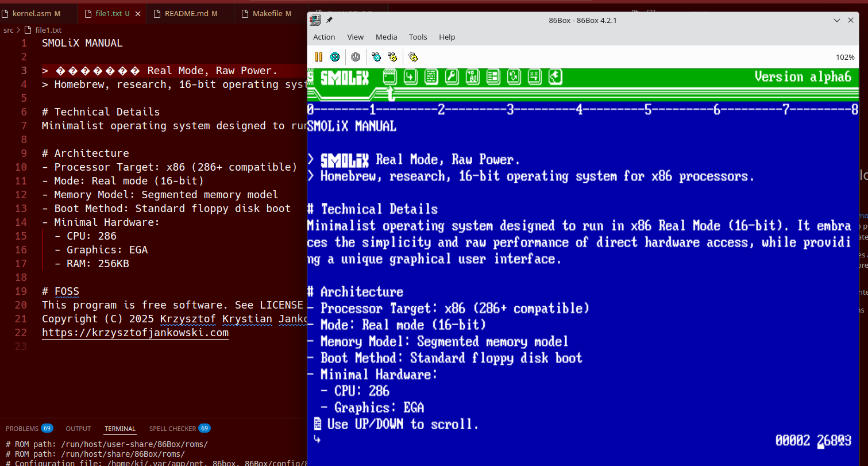Click "# Technical Details" editor line
The height and width of the screenshot is (466, 868).
coord(101,112)
